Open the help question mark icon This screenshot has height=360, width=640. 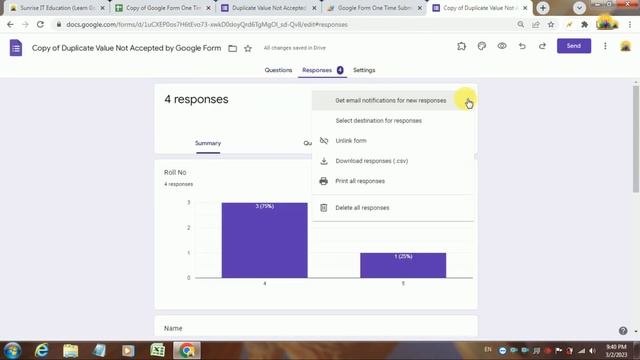[x=623, y=331]
